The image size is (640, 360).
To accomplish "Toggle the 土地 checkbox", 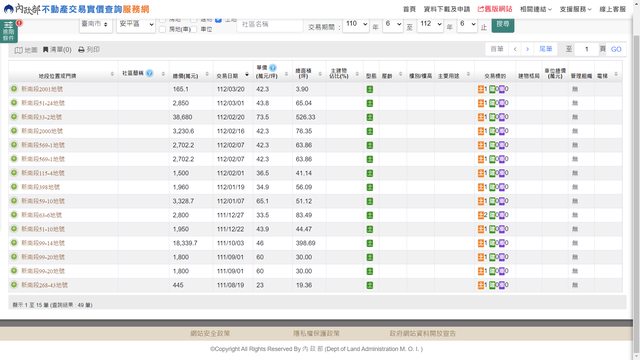I will (x=218, y=20).
